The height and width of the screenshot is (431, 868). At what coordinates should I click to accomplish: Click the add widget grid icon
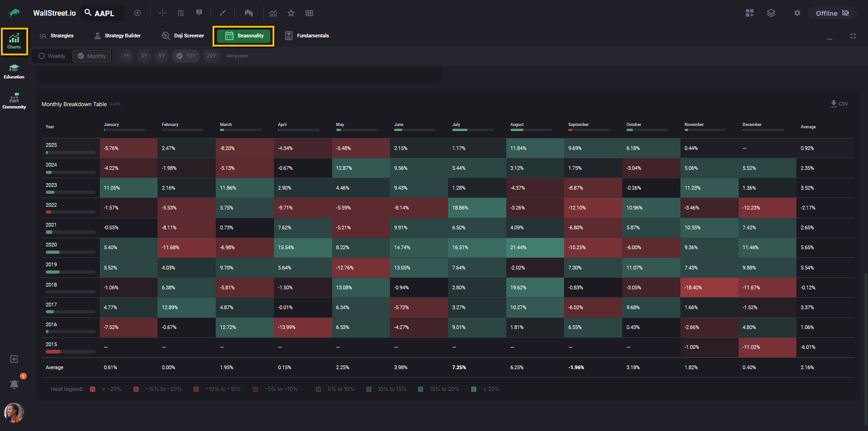tap(749, 13)
